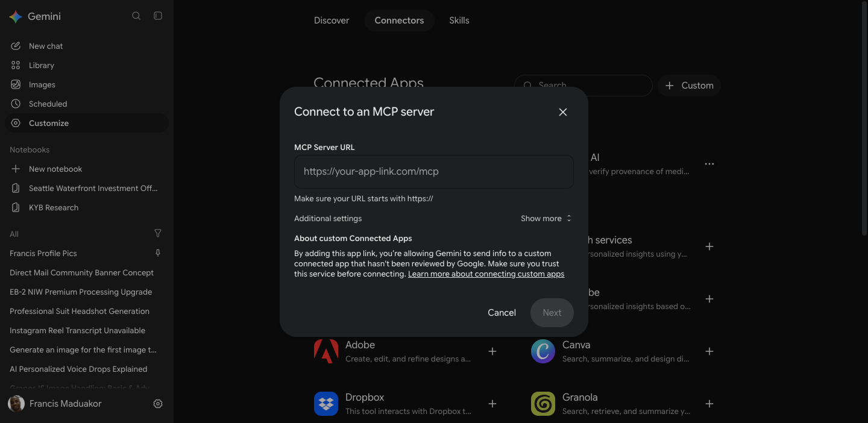The width and height of the screenshot is (868, 423).
Task: Click the Custom connector button
Action: coord(689,86)
